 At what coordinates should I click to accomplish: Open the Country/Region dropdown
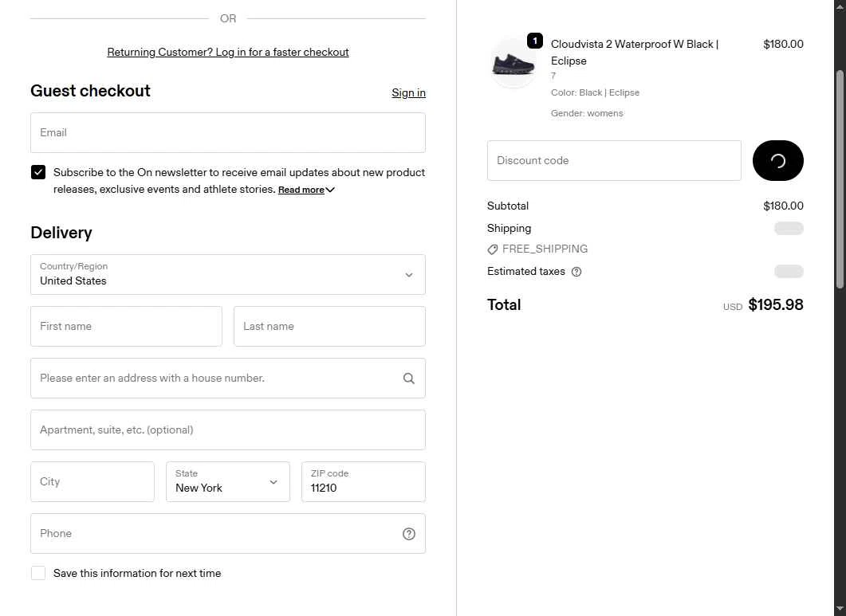pos(228,275)
